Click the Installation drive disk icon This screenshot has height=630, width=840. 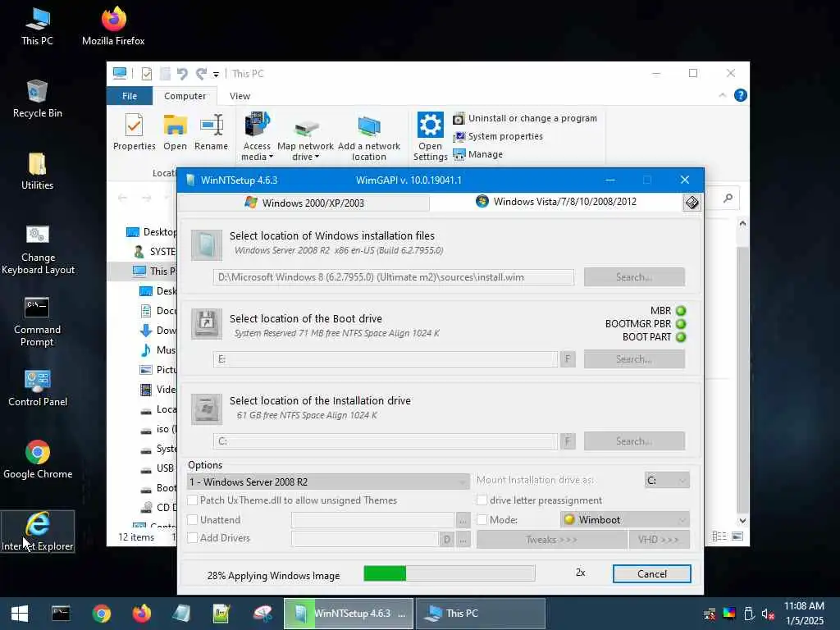[x=207, y=409]
